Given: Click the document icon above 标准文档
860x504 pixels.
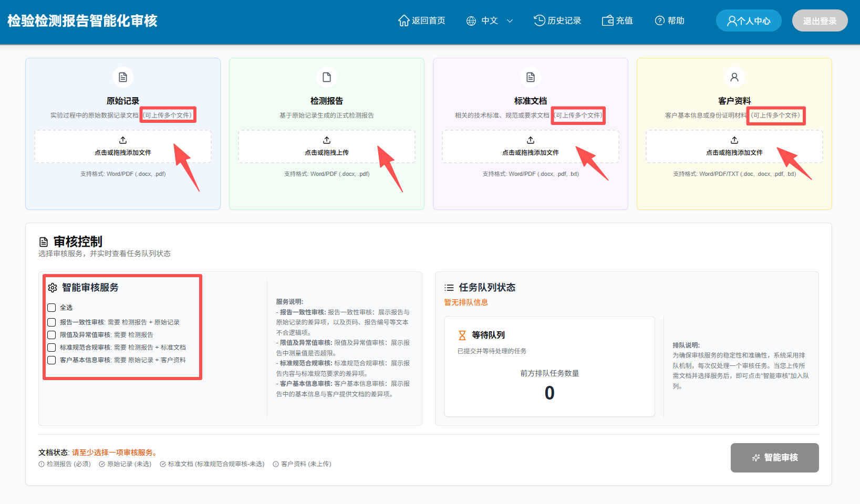Looking at the screenshot, I should (x=531, y=77).
